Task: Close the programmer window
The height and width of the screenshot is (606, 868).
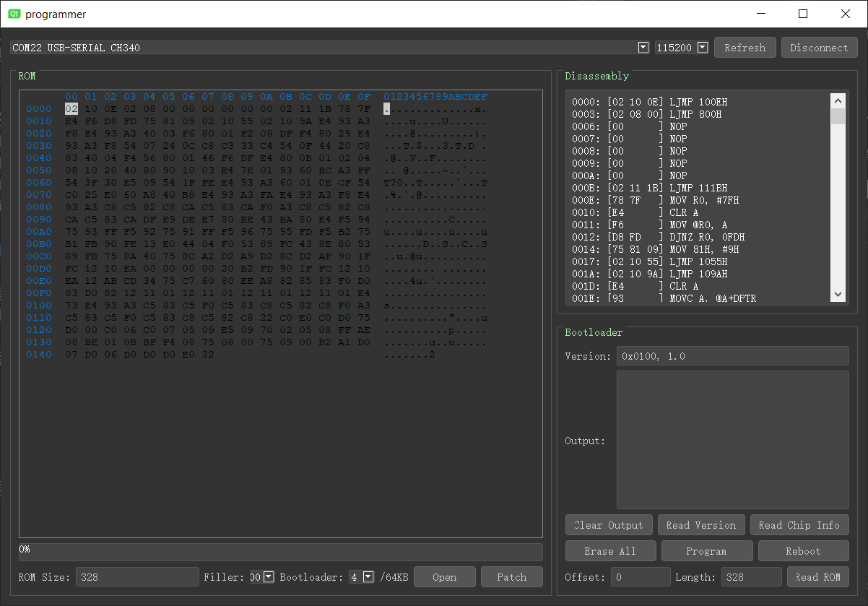Action: (845, 14)
